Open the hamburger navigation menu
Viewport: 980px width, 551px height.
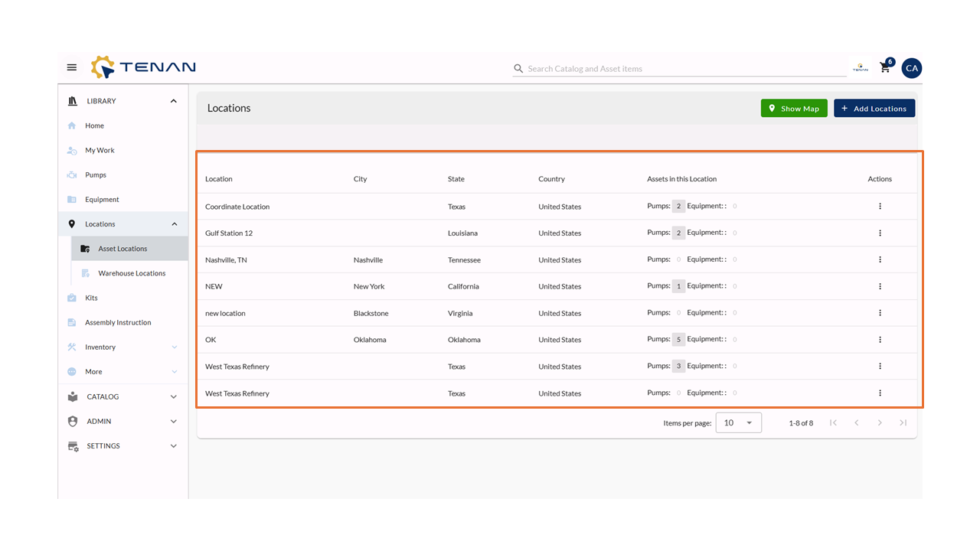click(x=72, y=67)
